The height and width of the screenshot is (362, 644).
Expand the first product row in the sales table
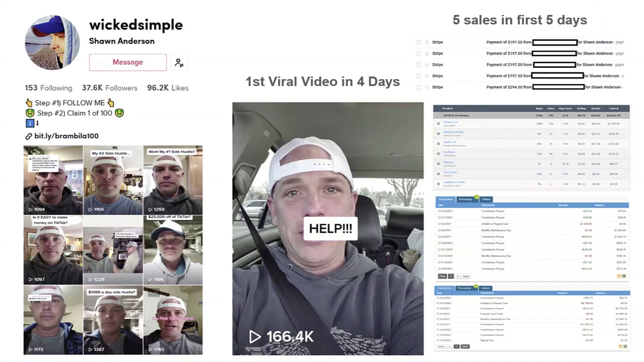tap(438, 123)
